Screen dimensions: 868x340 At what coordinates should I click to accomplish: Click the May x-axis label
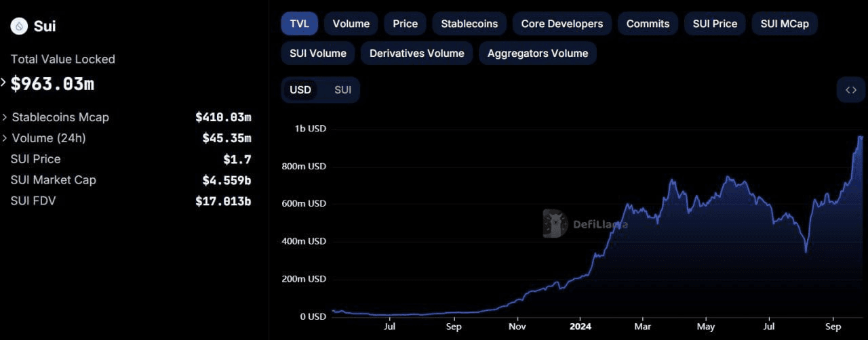coord(706,326)
